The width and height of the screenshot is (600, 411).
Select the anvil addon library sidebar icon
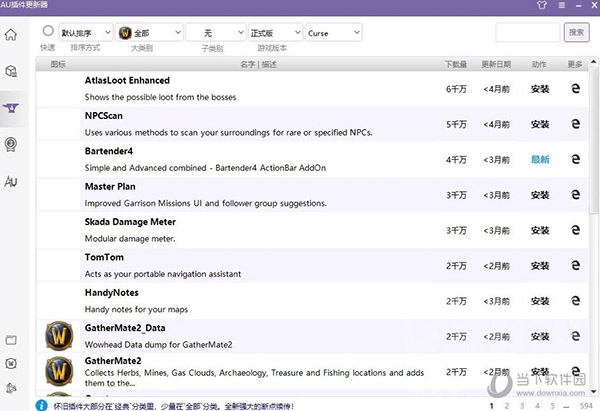[11, 108]
